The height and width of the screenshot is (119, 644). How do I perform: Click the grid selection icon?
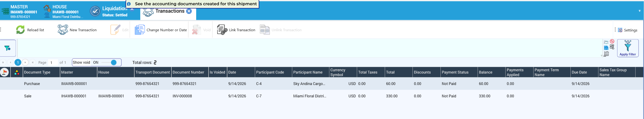pyautogui.click(x=612, y=47)
